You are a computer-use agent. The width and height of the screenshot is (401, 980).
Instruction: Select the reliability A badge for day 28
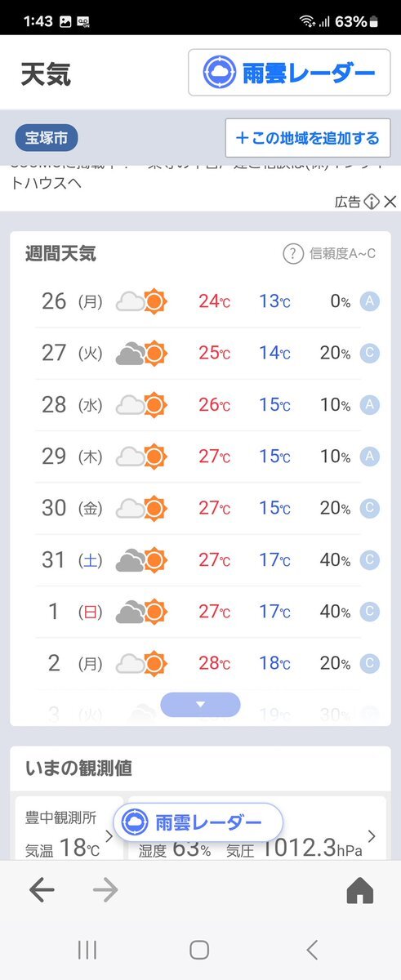[370, 405]
